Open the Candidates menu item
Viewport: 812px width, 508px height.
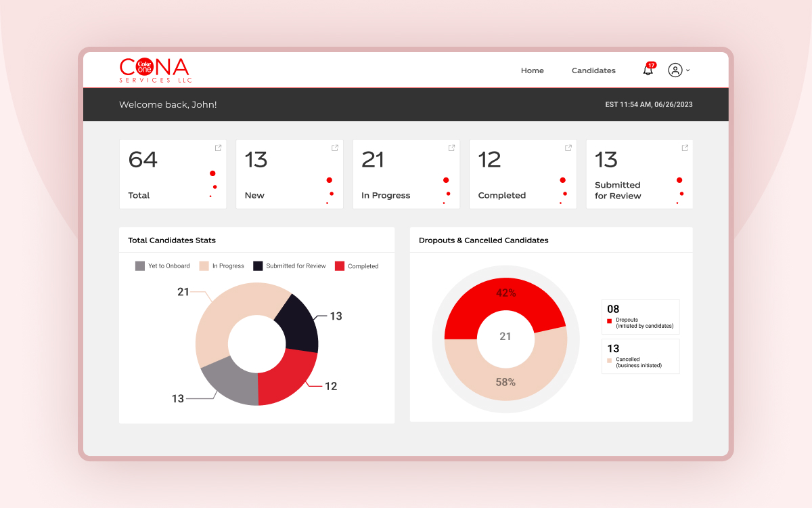click(x=593, y=70)
